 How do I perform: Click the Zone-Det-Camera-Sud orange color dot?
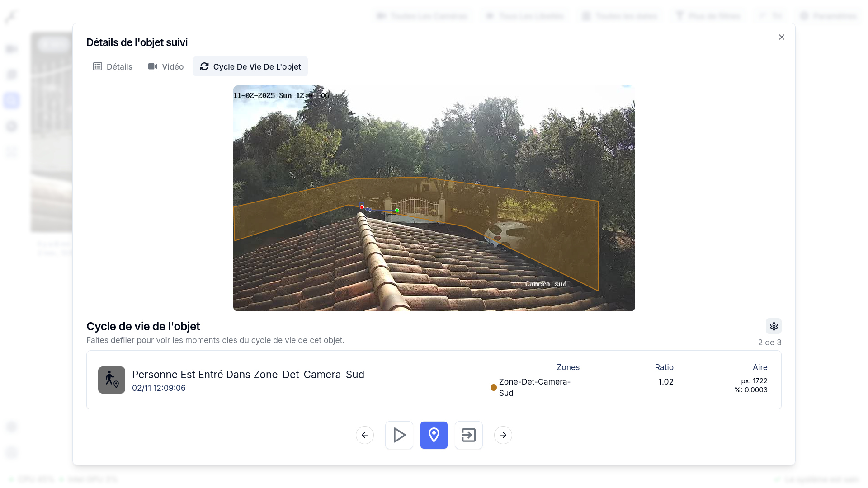(493, 387)
